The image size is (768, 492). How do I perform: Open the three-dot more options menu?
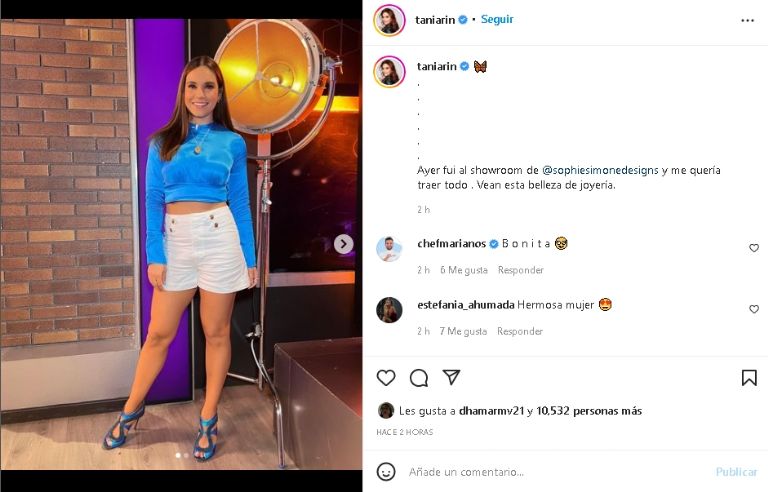(x=747, y=21)
